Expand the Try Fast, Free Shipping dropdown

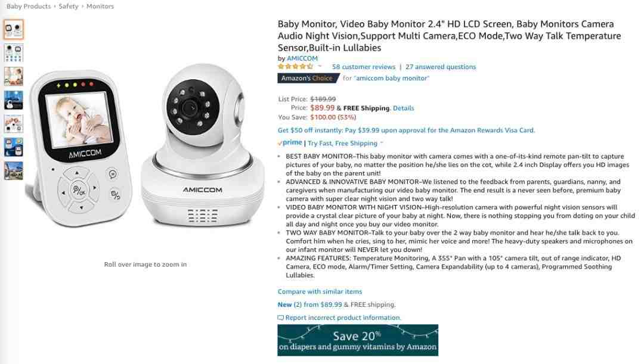coord(382,143)
